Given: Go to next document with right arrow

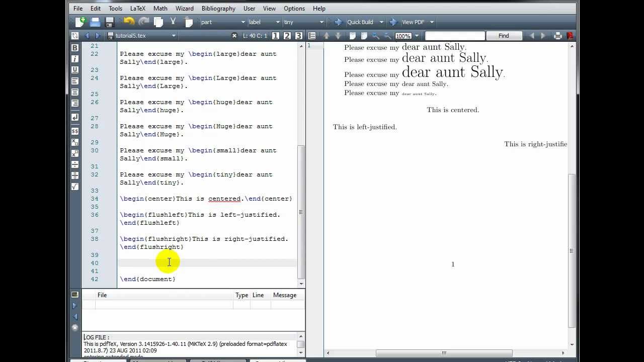Looking at the screenshot, I should pyautogui.click(x=98, y=36).
